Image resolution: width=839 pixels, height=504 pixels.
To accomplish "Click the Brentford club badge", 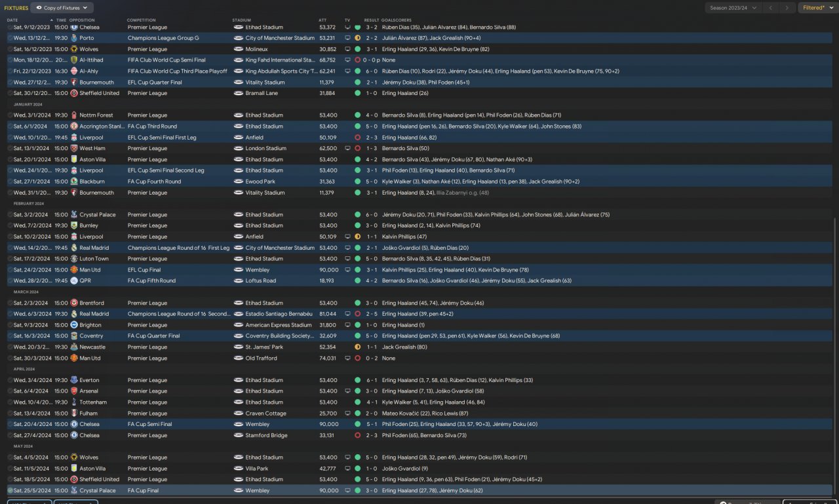I will pyautogui.click(x=74, y=303).
